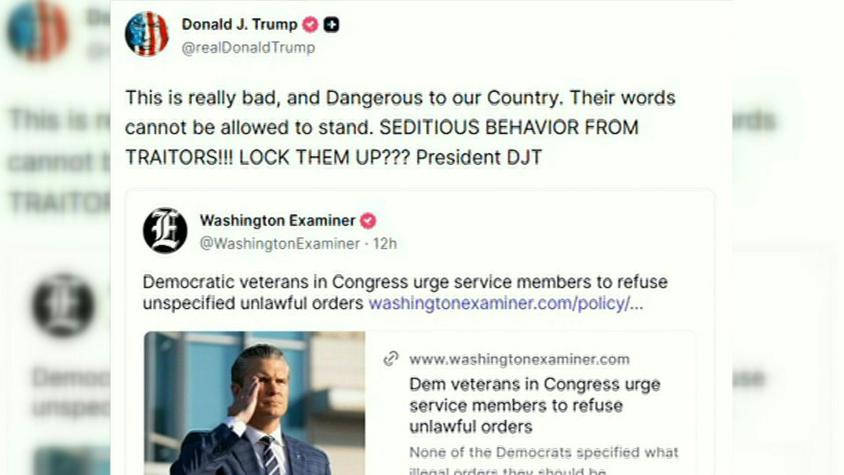The image size is (844, 475).
Task: Click the 12h post timestamp
Action: (x=385, y=243)
